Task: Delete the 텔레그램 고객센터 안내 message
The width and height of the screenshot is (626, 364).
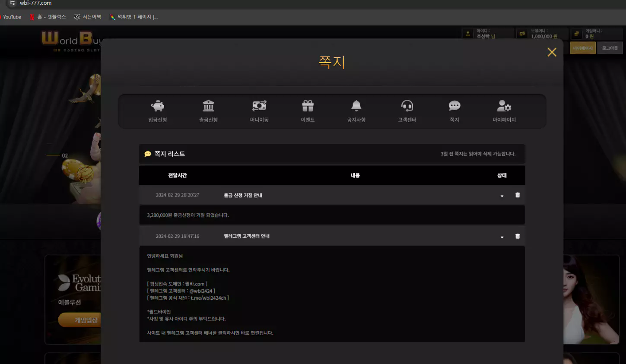Action: pyautogui.click(x=518, y=236)
